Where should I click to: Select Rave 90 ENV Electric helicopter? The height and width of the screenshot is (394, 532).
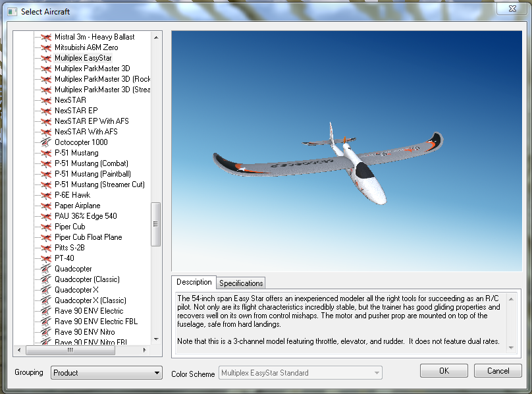point(89,311)
